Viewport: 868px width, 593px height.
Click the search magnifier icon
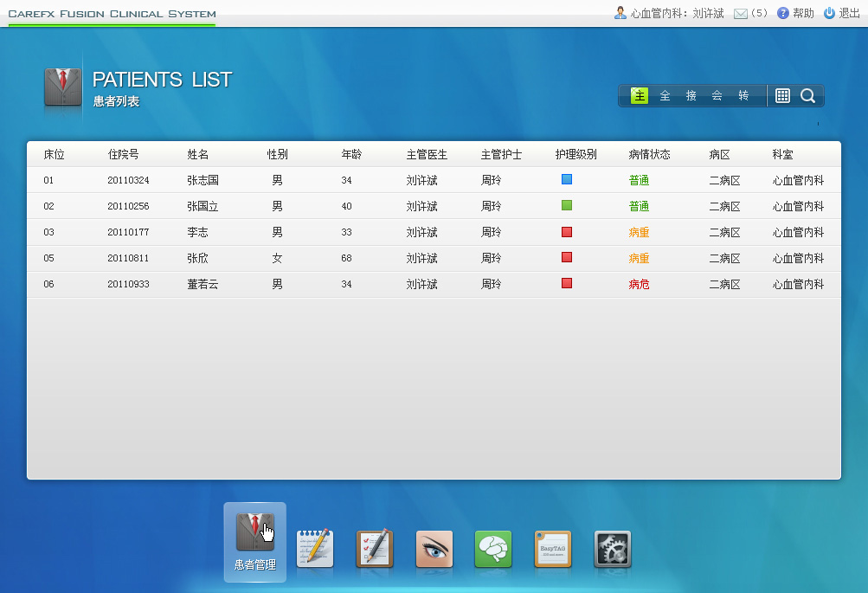[x=807, y=96]
